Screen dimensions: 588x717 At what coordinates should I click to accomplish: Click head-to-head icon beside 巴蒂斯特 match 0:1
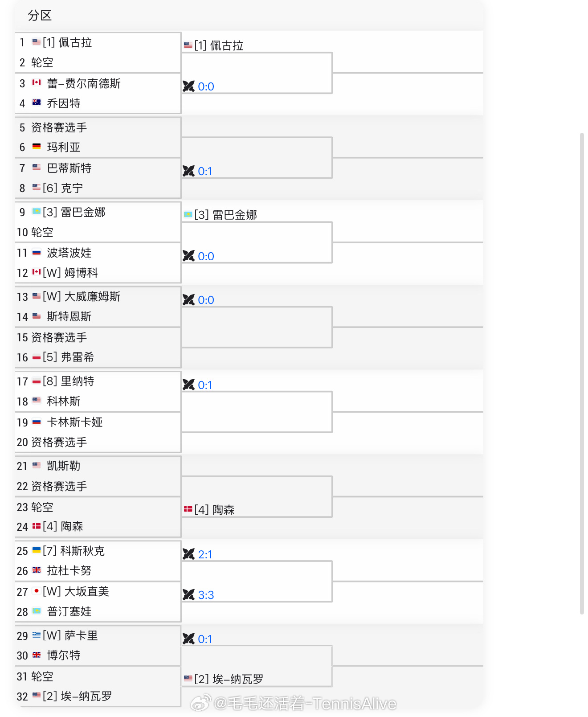click(189, 171)
